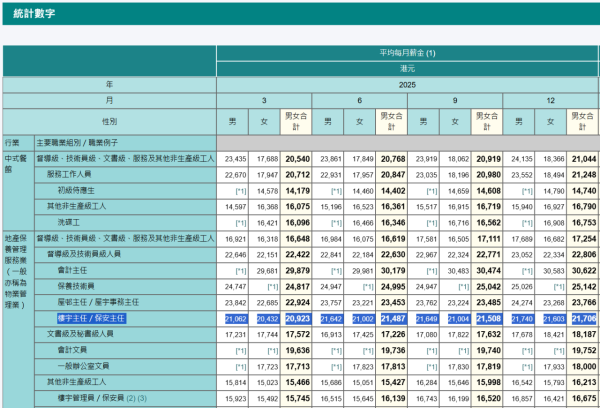Click the 主要職業組別 / 職業例子 header
The width and height of the screenshot is (600, 408).
click(125, 143)
